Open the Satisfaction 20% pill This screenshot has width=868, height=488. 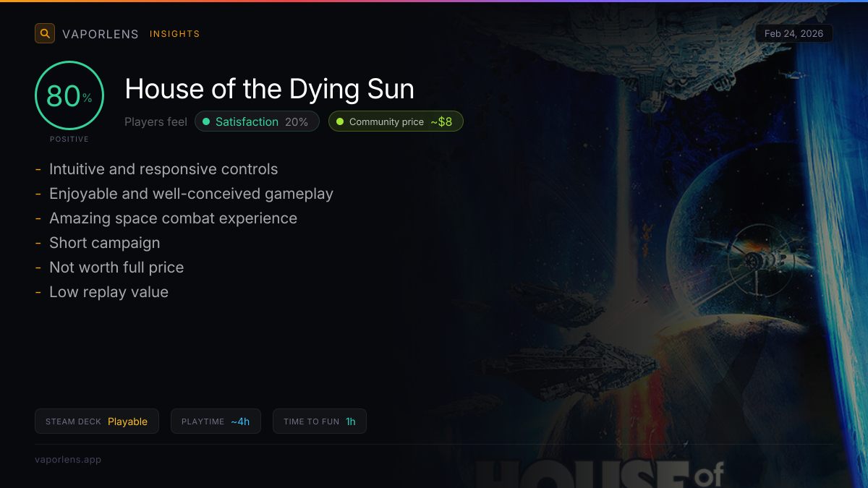[257, 121]
